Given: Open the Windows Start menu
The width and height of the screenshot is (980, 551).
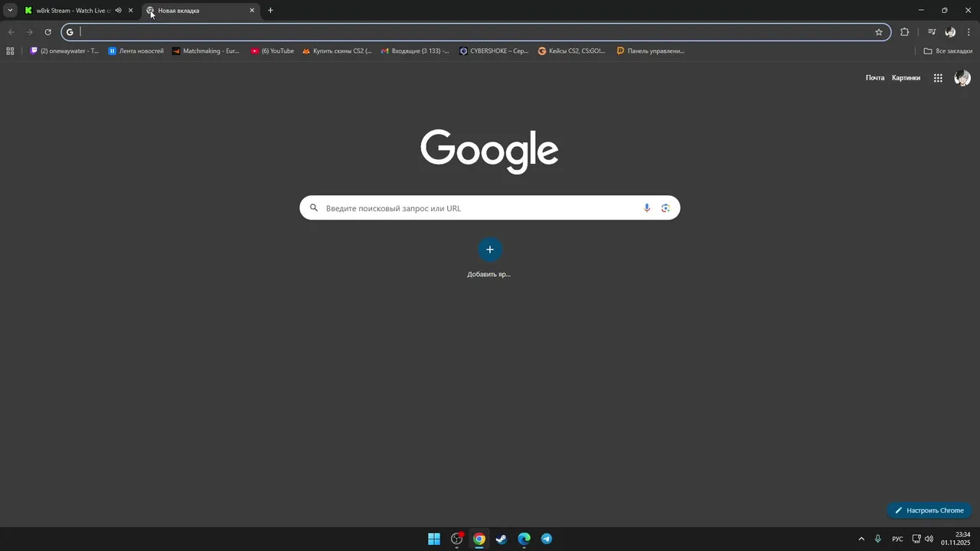Looking at the screenshot, I should point(434,539).
